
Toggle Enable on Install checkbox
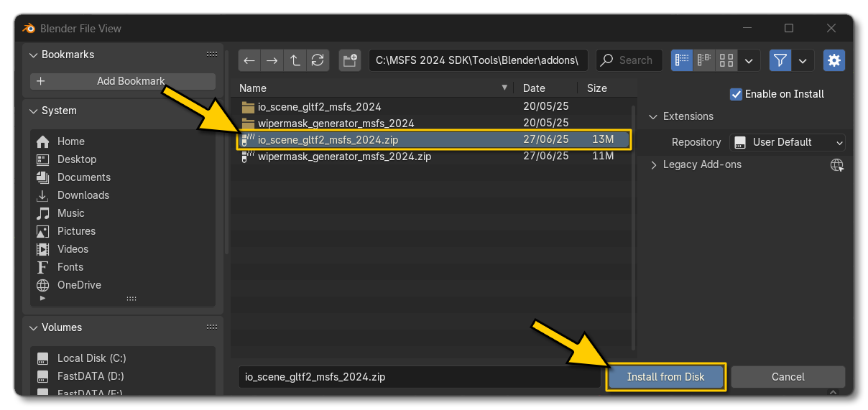coord(736,94)
